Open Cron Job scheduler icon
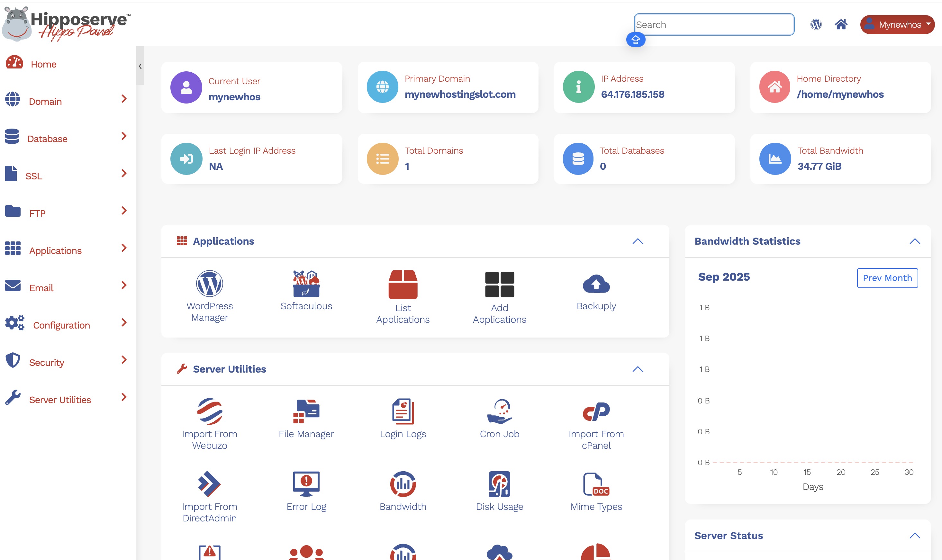Screen dimensions: 942x560 [499, 412]
